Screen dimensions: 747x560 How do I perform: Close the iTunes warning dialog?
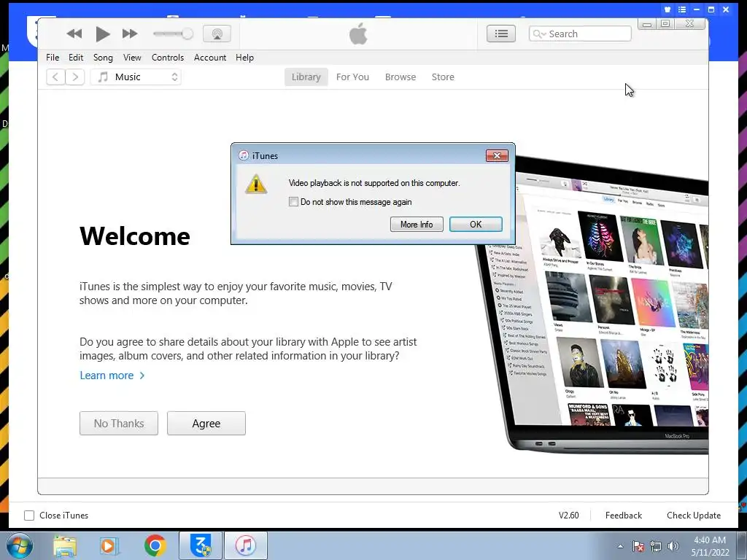click(496, 156)
